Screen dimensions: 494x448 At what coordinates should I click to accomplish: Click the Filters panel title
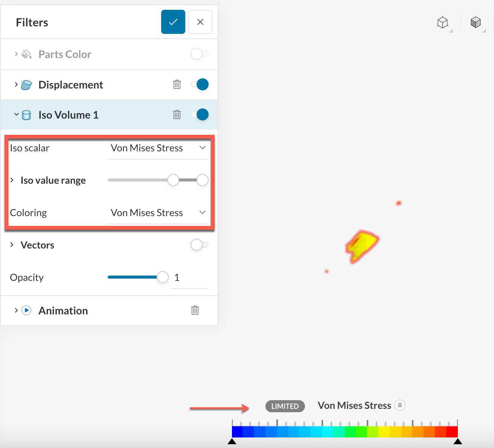tap(32, 23)
